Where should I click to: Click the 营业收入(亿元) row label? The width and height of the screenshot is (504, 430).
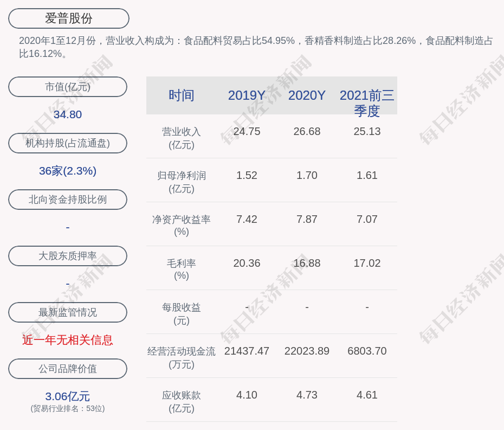pos(182,138)
